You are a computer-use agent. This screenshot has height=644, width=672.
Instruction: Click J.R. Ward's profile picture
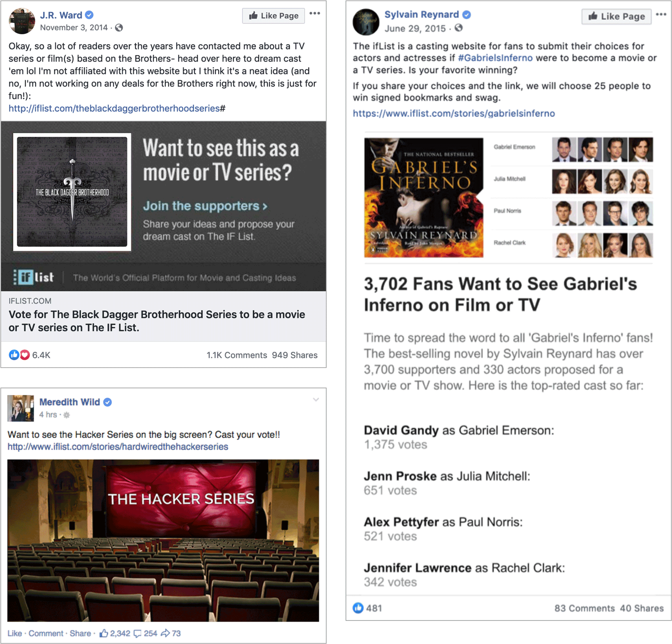tap(22, 21)
